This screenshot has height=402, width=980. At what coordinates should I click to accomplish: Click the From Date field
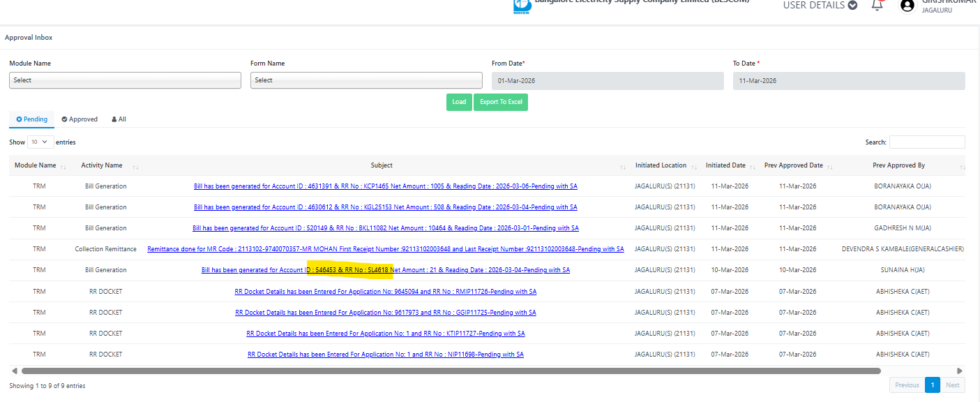click(x=608, y=81)
